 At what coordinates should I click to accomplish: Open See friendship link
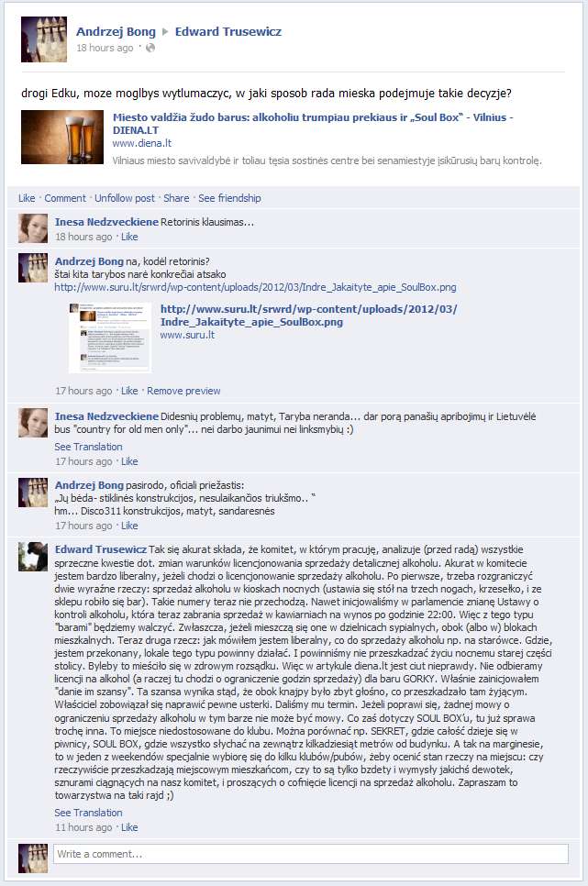229,198
